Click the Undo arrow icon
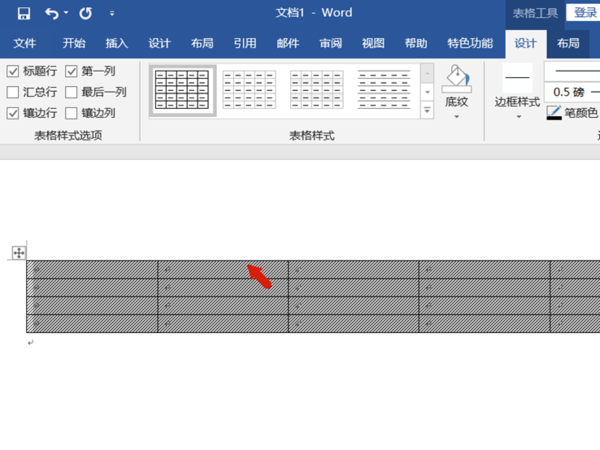 point(52,14)
